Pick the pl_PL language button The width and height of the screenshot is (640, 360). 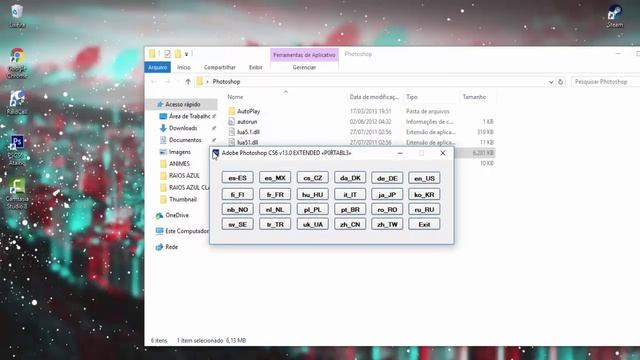click(312, 209)
